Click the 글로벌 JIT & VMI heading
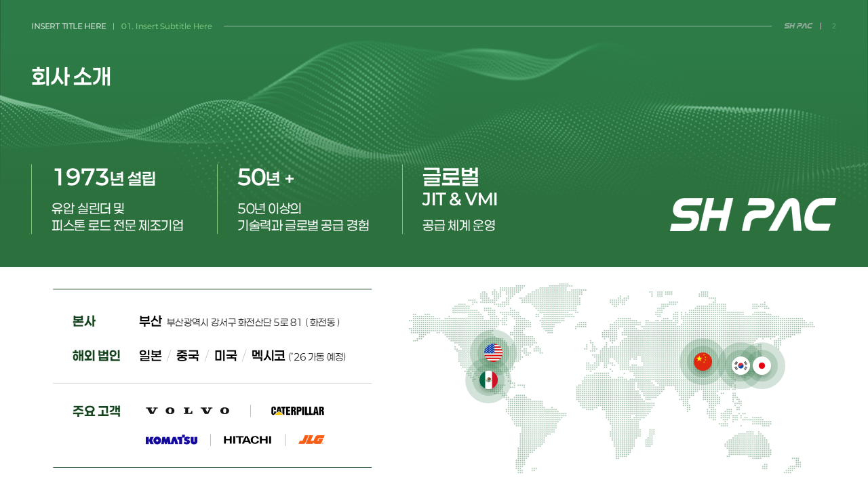This screenshot has height=488, width=868. 459,188
